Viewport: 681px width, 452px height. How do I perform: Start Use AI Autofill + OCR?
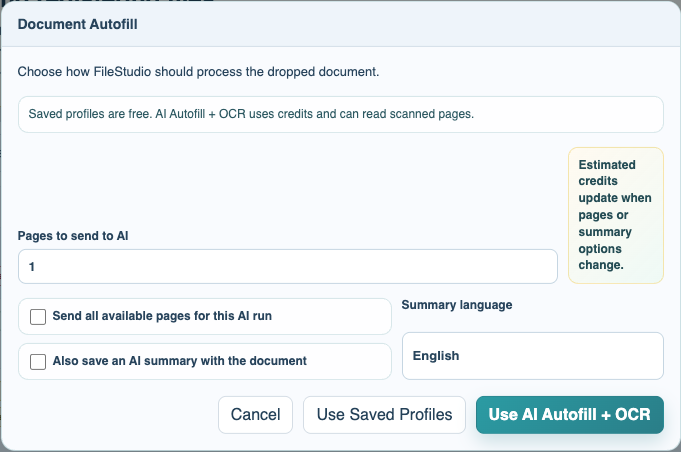click(570, 415)
